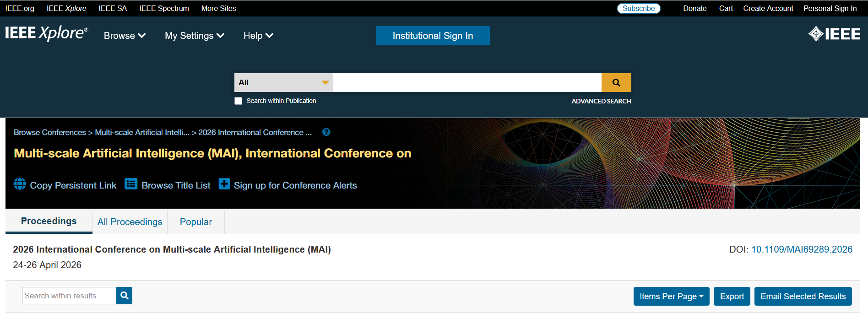Click the blue search within results magnifier
The height and width of the screenshot is (313, 868).
pyautogui.click(x=124, y=296)
